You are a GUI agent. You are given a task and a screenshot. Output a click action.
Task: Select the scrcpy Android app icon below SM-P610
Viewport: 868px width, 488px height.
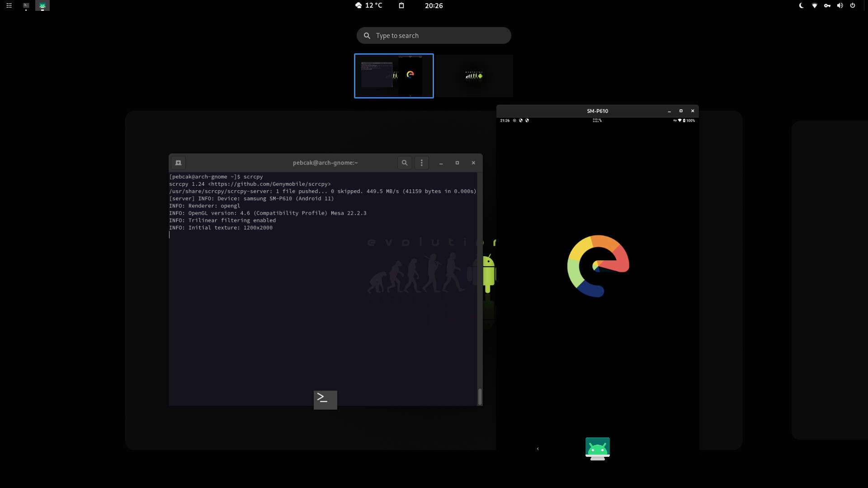tap(598, 449)
